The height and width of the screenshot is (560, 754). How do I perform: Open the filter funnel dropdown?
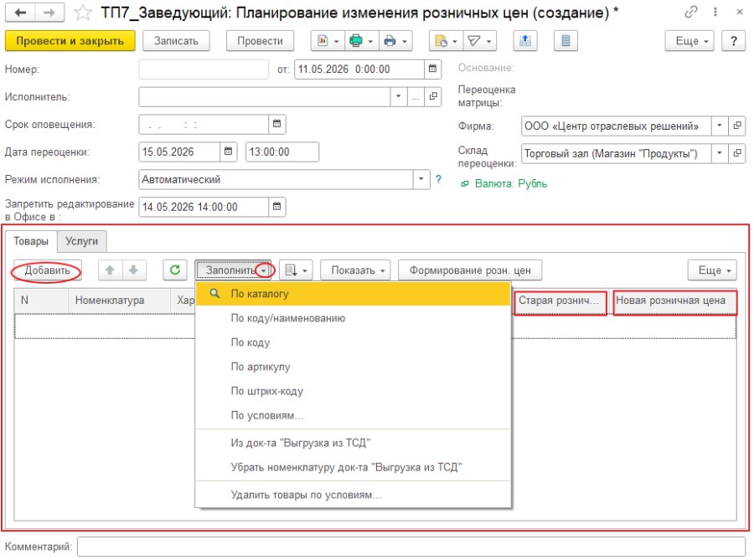tap(479, 41)
